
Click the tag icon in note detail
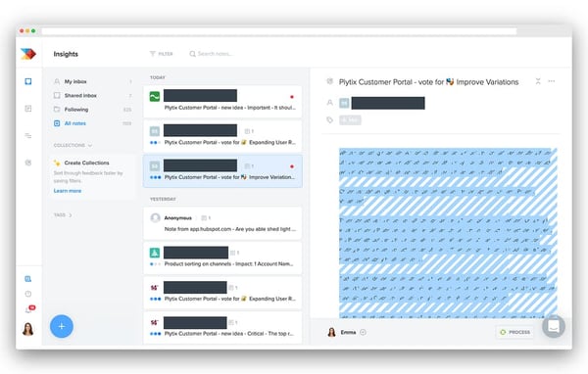point(329,119)
